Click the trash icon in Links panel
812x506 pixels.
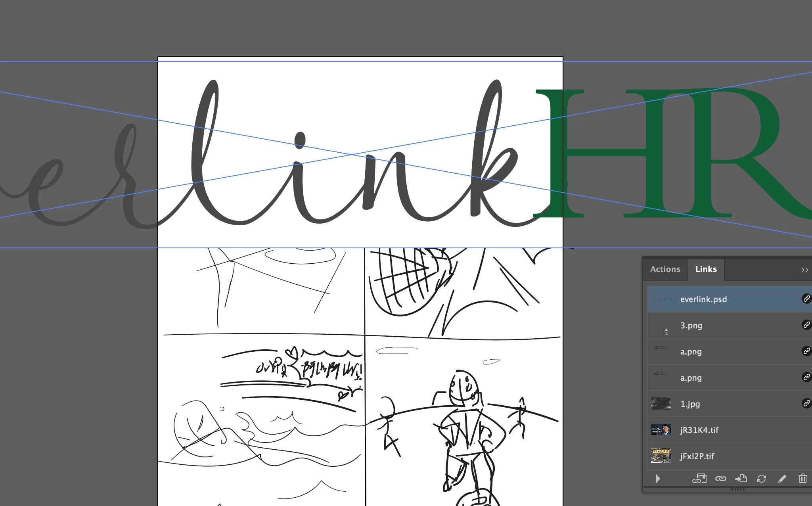tap(802, 479)
